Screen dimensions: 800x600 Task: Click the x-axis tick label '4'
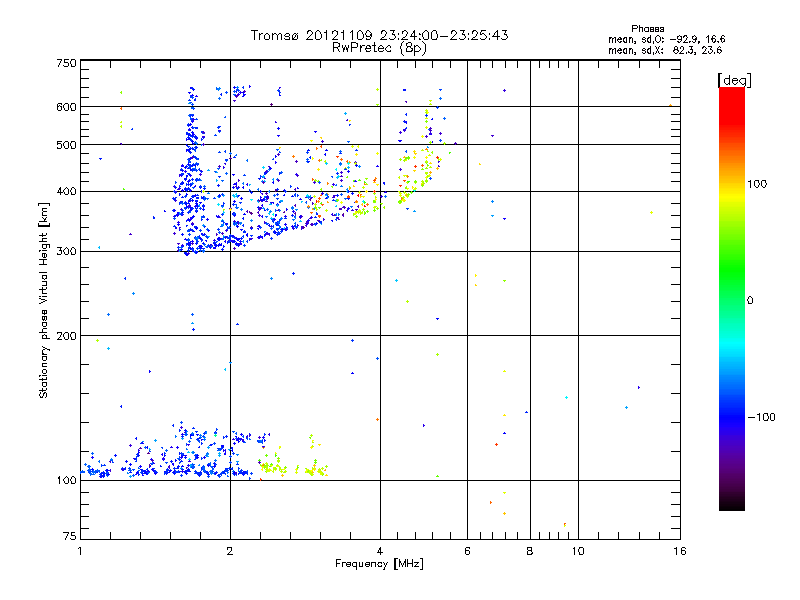coord(380,551)
